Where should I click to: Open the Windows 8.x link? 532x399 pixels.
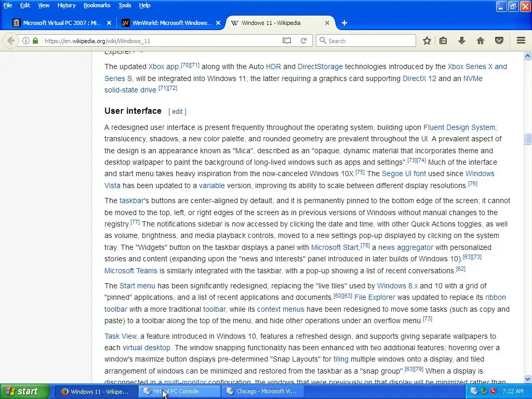(397, 286)
